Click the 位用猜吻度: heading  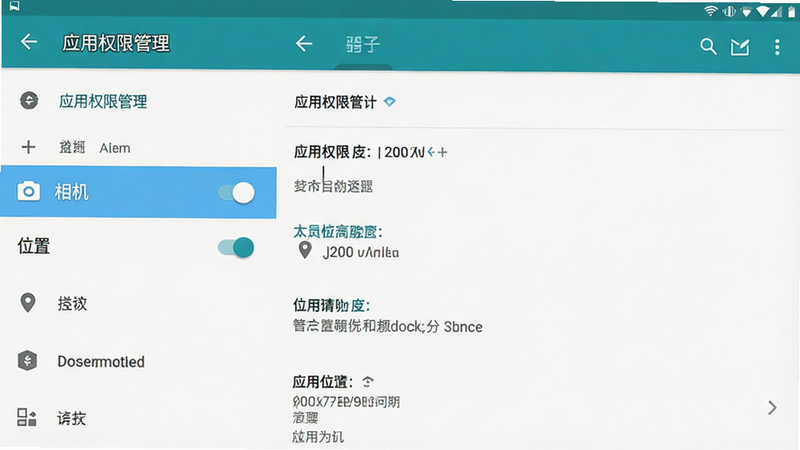(x=331, y=305)
